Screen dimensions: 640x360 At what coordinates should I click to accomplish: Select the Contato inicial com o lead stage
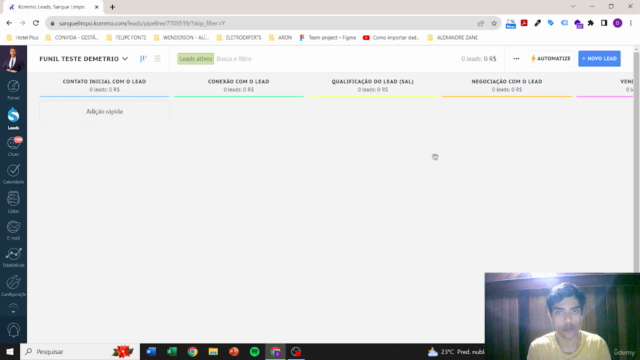click(x=104, y=82)
